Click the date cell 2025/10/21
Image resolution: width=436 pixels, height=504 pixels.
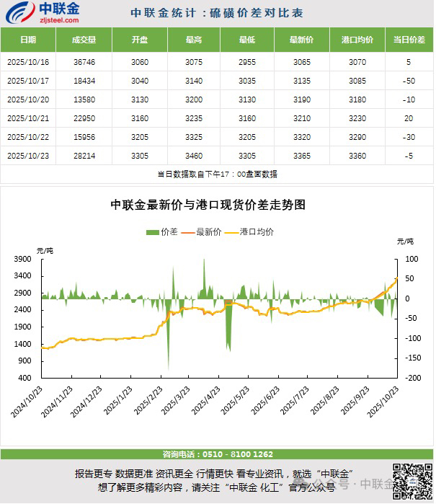click(x=28, y=118)
